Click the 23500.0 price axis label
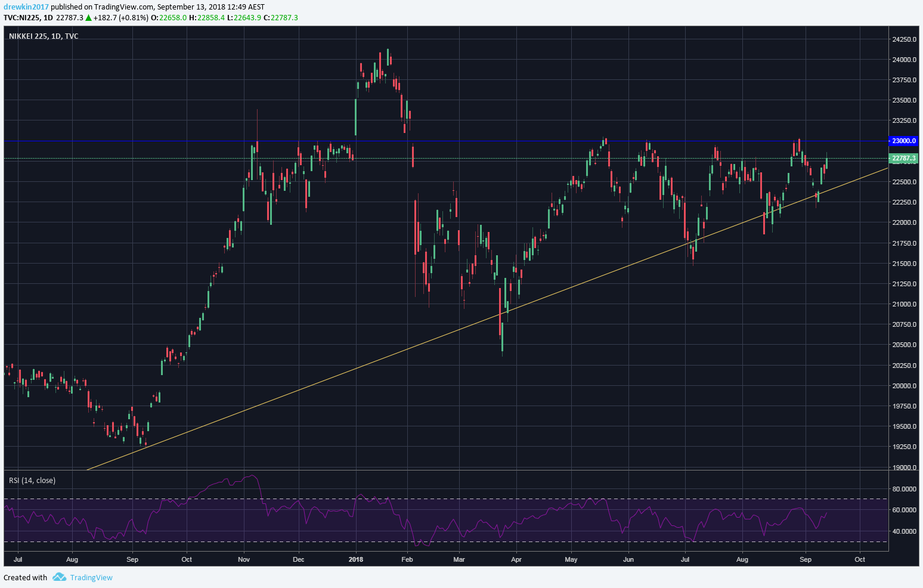The image size is (923, 588). click(905, 100)
